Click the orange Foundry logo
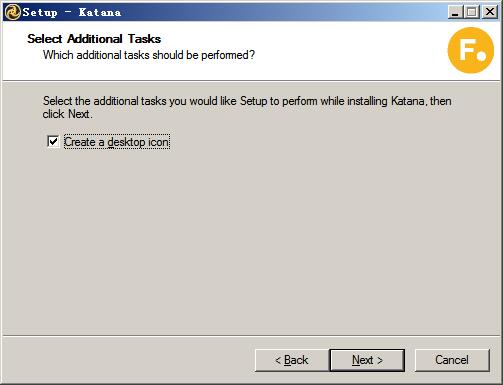This screenshot has width=503, height=385. pyautogui.click(x=471, y=50)
